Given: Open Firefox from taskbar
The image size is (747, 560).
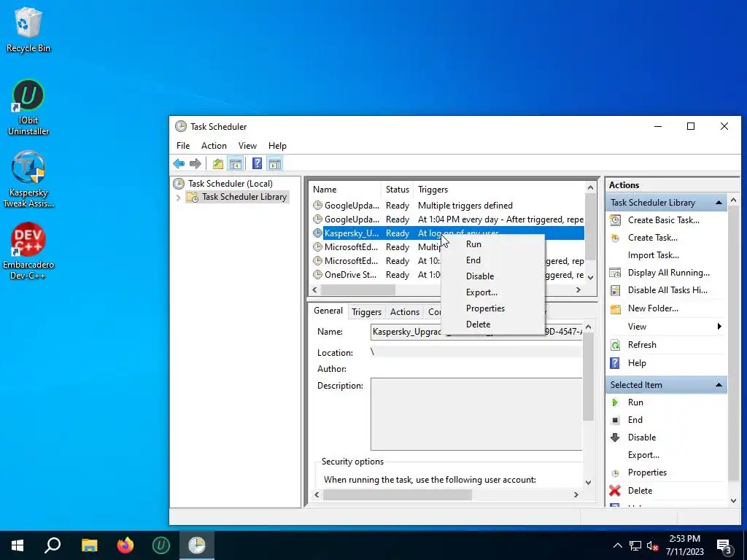Looking at the screenshot, I should click(x=125, y=545).
